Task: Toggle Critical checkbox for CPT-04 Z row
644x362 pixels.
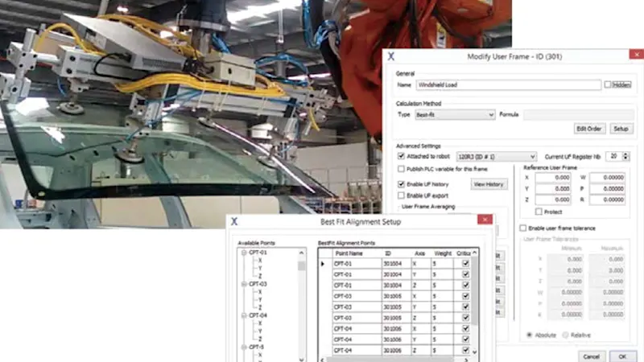Action: (465, 350)
